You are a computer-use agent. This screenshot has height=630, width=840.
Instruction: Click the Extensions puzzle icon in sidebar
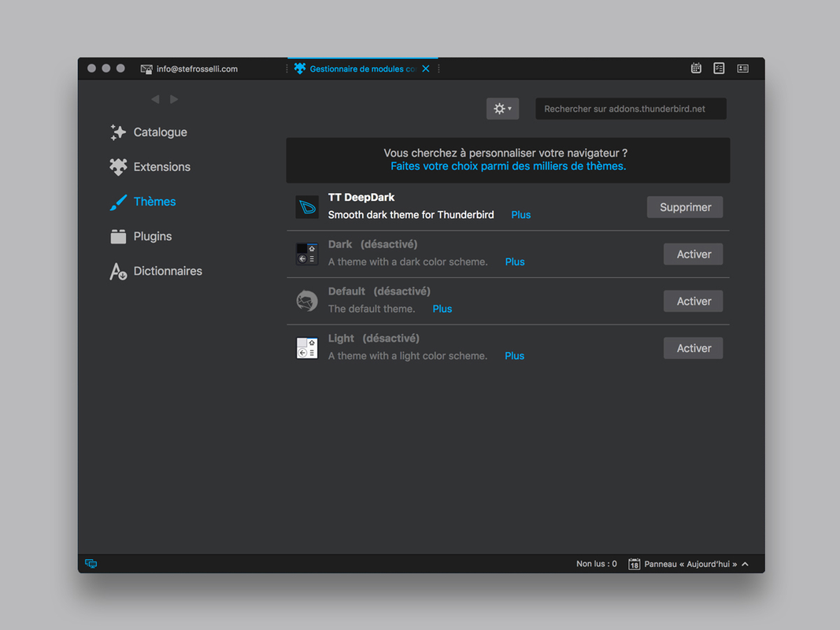coord(118,167)
